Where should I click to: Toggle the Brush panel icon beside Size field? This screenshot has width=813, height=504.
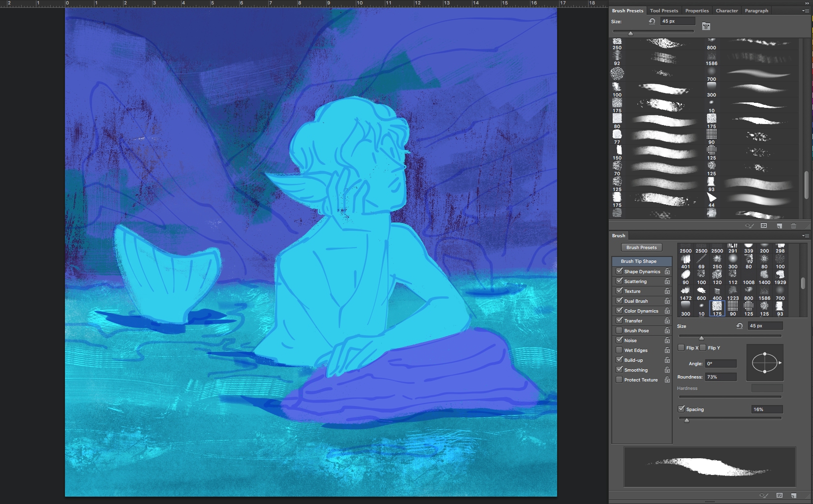[x=706, y=26]
